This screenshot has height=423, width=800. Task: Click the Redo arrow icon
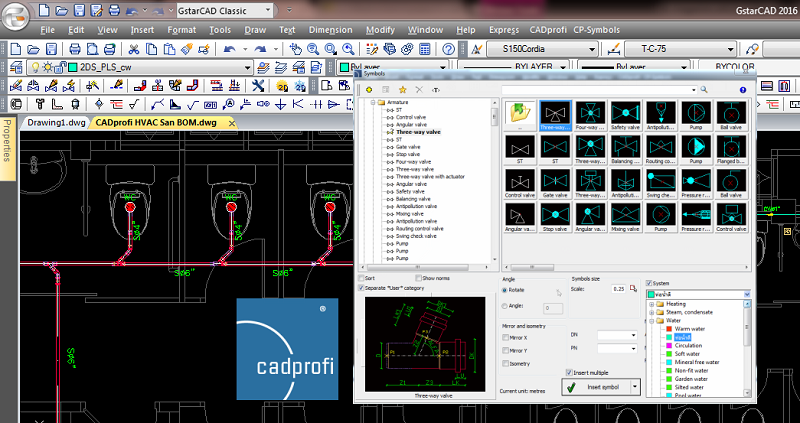tap(261, 49)
